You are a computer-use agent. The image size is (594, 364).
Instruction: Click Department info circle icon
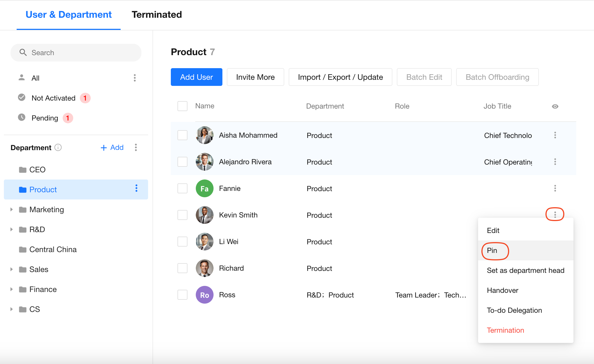tap(58, 147)
